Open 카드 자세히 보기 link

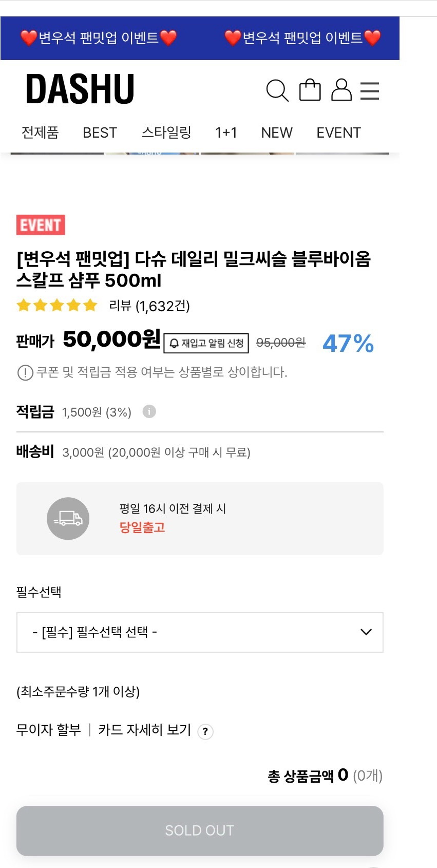coord(144,730)
